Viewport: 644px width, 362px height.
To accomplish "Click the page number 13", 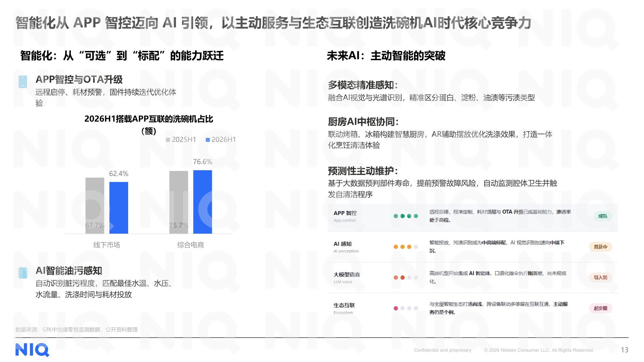I will [625, 350].
